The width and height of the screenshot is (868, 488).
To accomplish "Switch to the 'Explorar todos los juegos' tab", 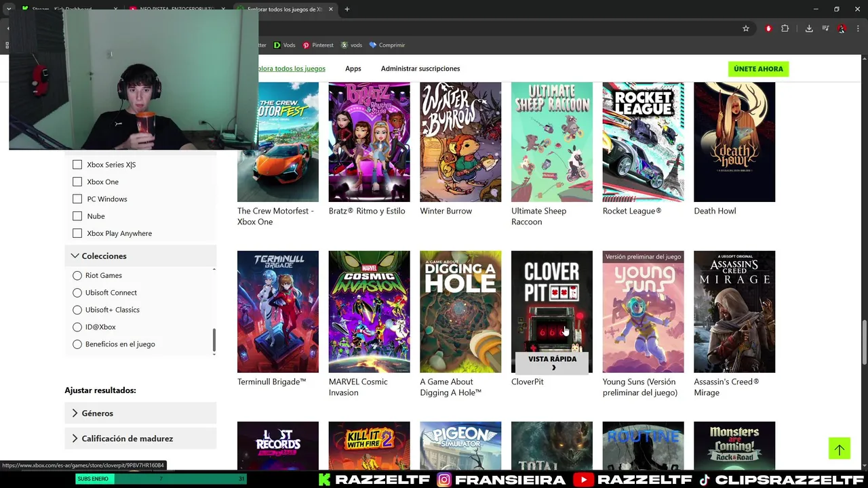I will click(x=285, y=9).
